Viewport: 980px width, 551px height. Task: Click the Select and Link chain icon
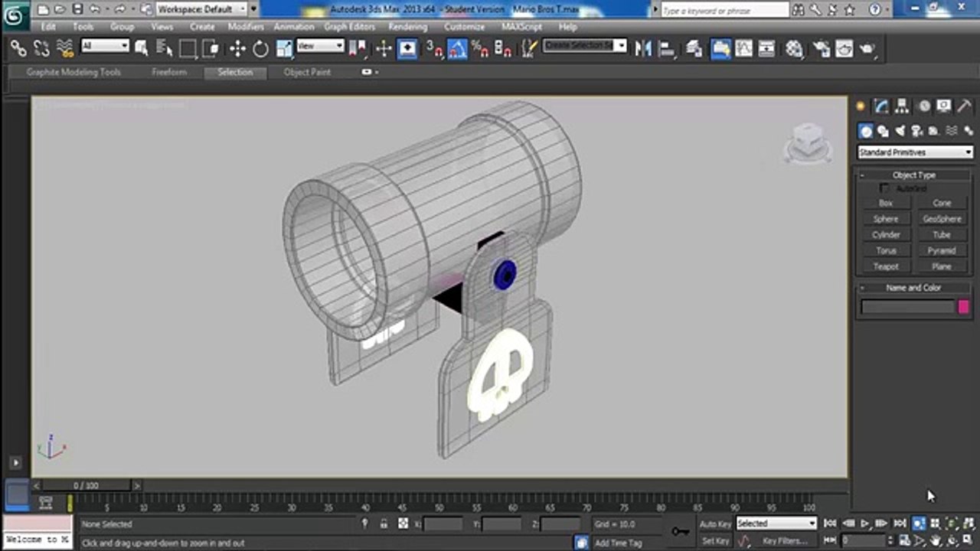click(x=18, y=49)
